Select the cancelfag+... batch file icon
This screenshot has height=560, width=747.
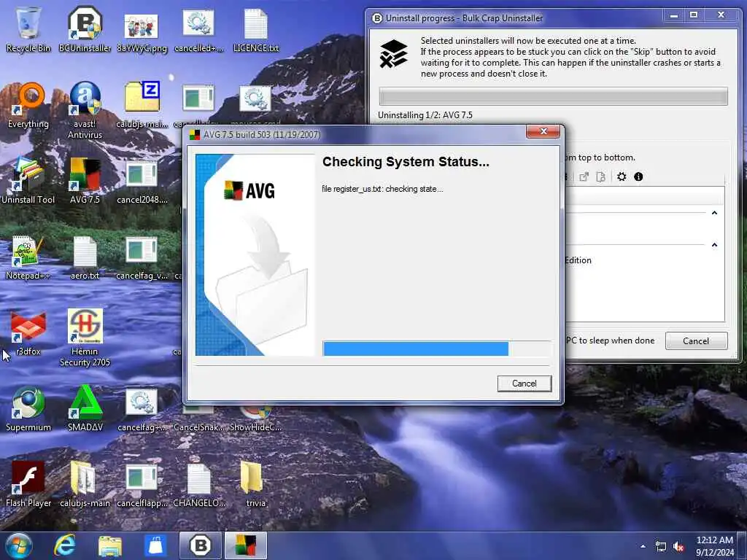[142, 410]
